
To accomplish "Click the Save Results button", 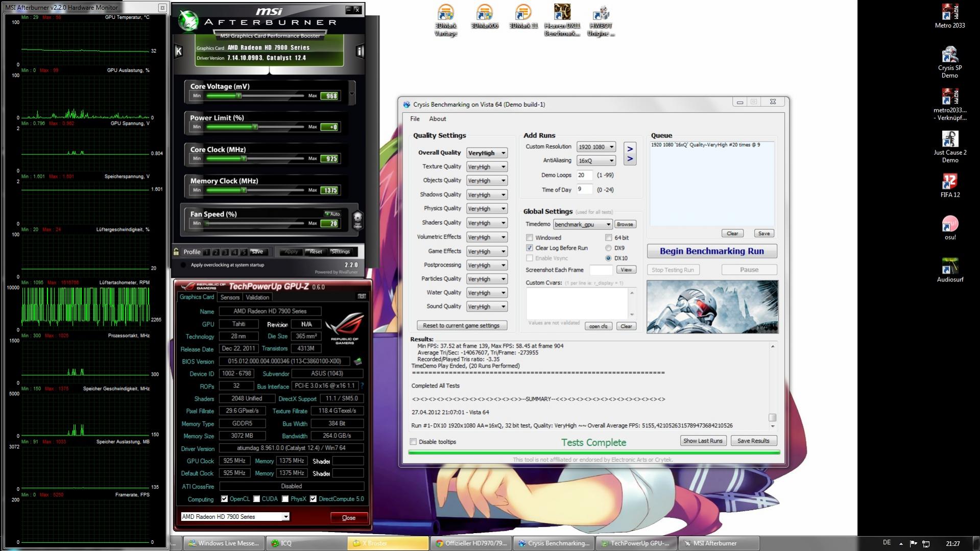I will tap(753, 441).
